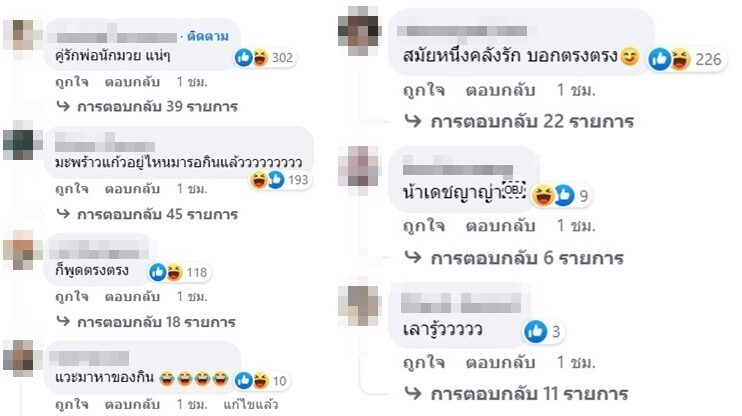Open the top-right commenter's profile picture
The width and height of the screenshot is (742, 416).
click(x=359, y=31)
